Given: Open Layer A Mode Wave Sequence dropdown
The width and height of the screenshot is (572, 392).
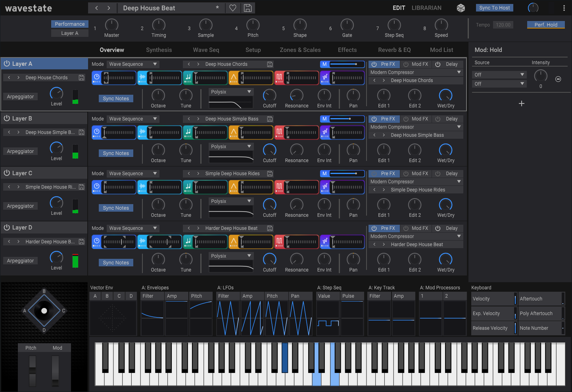Looking at the screenshot, I should (134, 64).
